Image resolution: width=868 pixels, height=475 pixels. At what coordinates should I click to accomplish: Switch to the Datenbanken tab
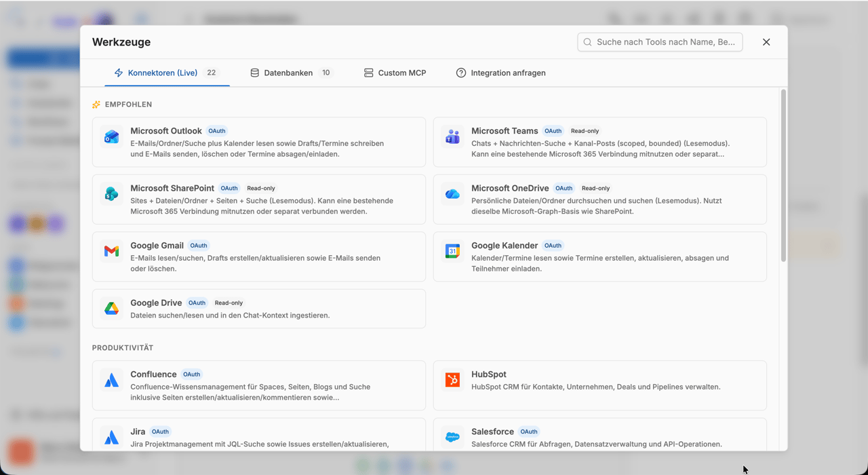(x=292, y=73)
